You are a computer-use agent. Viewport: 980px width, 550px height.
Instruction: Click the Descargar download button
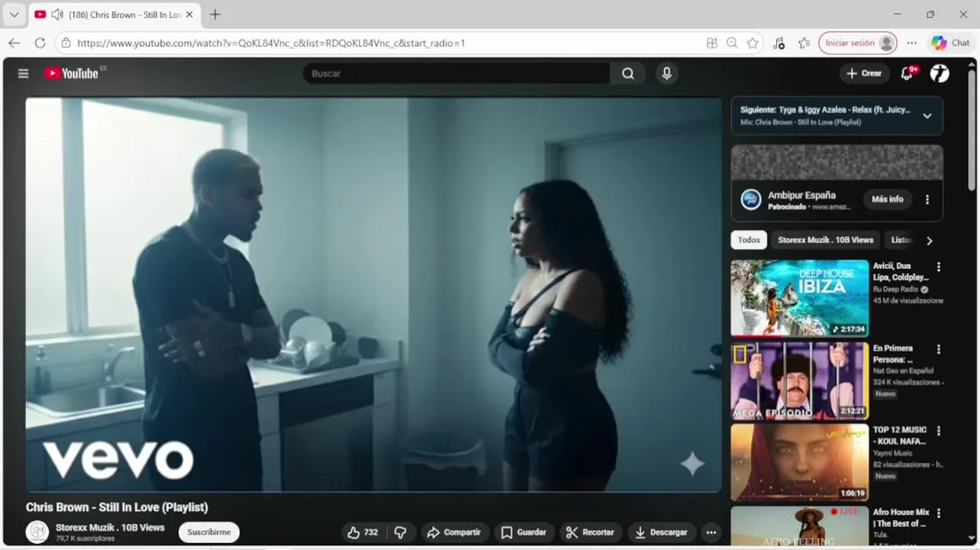[x=661, y=532]
